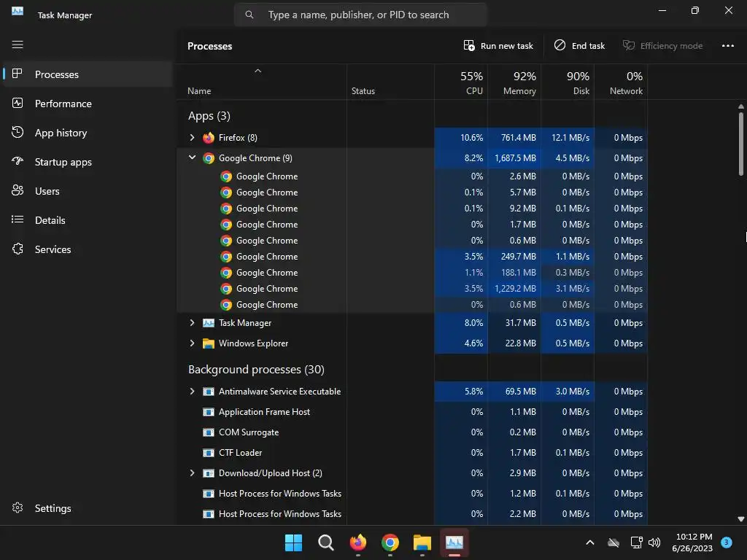Go to the Users page
This screenshot has height=560, width=747.
pos(88,191)
